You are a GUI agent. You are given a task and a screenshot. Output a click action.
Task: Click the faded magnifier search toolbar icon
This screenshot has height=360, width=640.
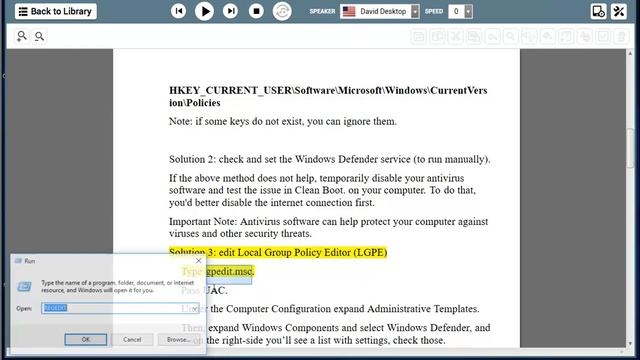(x=510, y=36)
